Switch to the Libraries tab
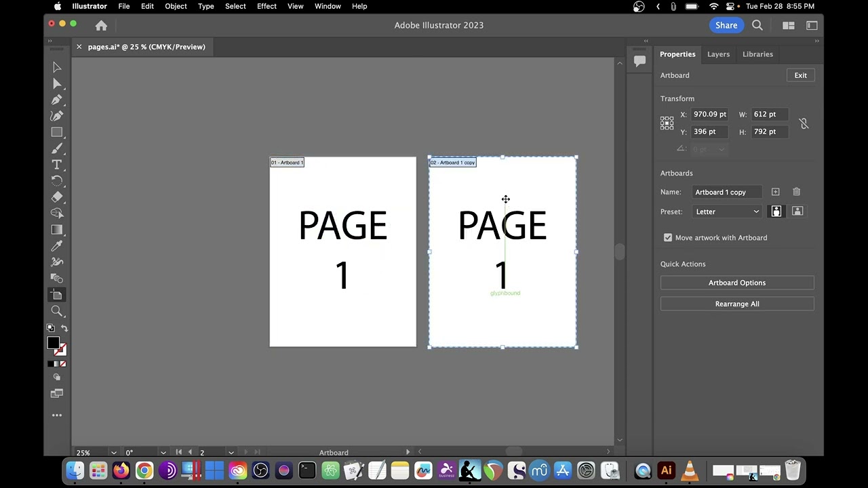Image resolution: width=868 pixels, height=488 pixels. pos(757,54)
